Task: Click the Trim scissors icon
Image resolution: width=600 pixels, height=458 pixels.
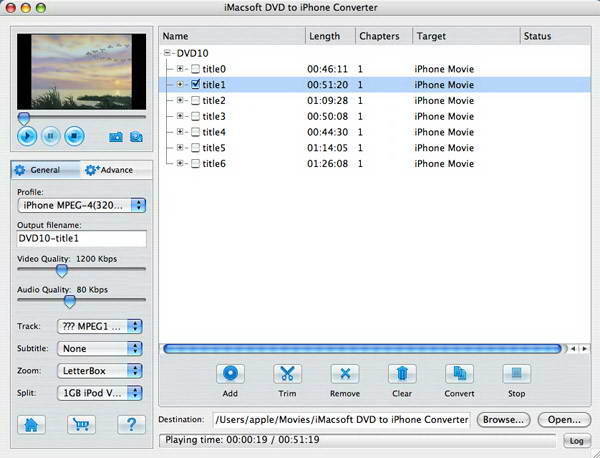Action: [287, 374]
